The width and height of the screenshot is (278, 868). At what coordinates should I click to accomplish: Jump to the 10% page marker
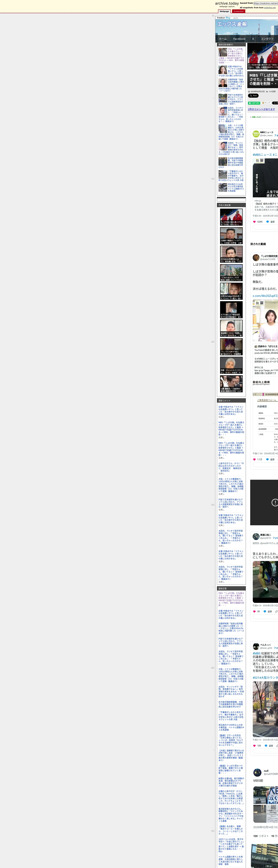coord(213,179)
